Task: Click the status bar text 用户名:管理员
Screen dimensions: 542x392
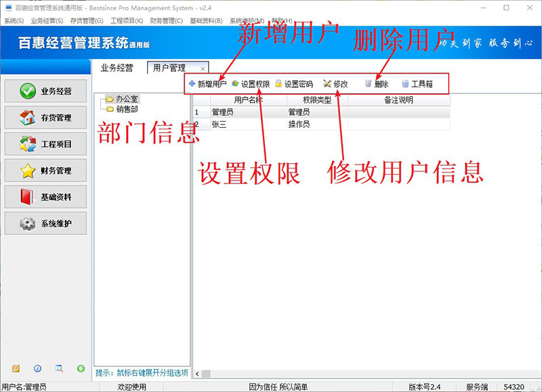Action: click(x=24, y=387)
